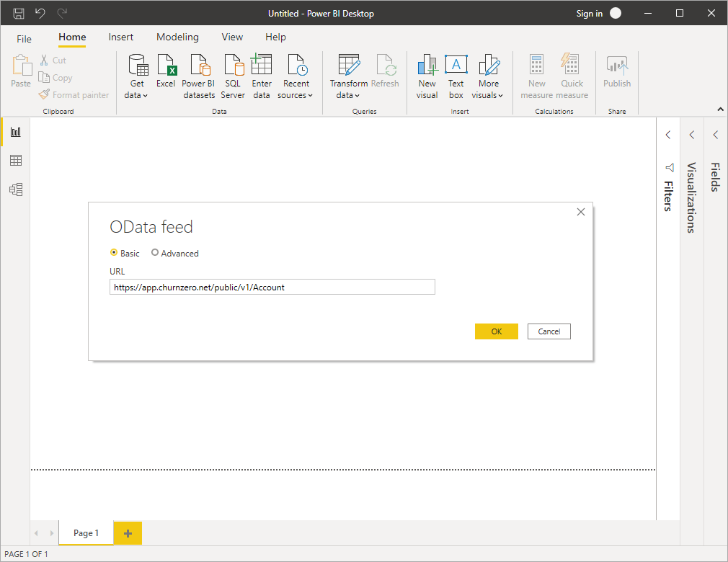Screen dimensions: 728x562
Task: Expand the Visualizations pane chevron
Action: point(692,135)
